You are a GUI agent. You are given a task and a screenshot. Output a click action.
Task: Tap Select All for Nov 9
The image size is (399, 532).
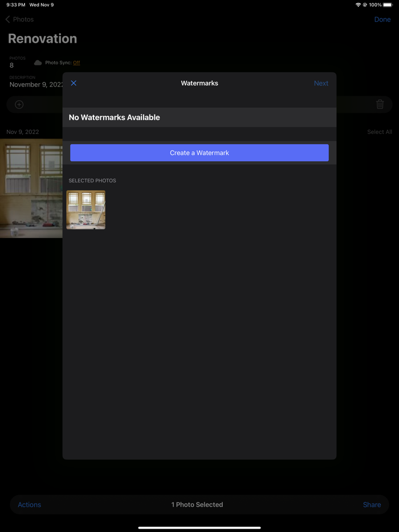click(380, 132)
